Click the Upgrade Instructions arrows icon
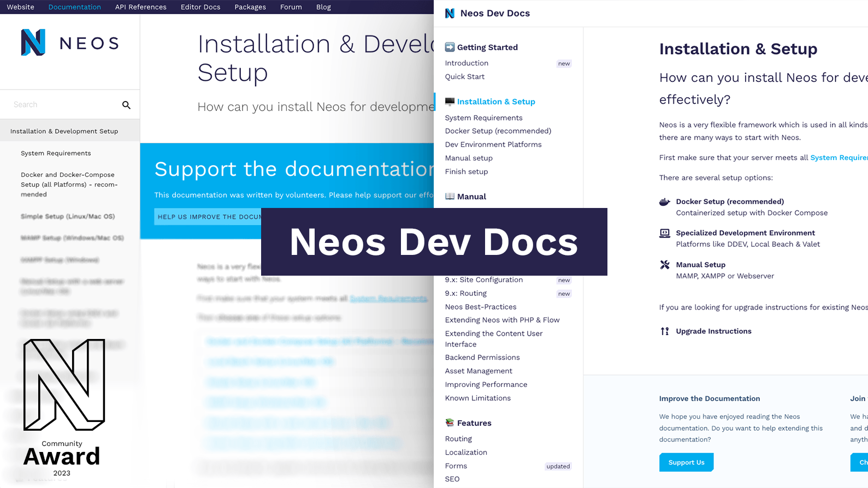Viewport: 868px width, 488px height. 664,331
